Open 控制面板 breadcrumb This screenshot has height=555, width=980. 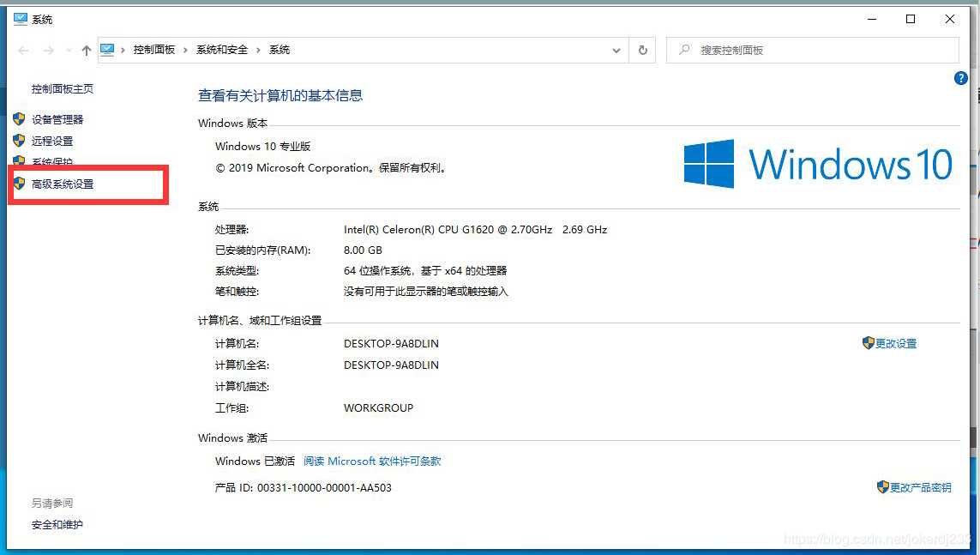tap(153, 50)
